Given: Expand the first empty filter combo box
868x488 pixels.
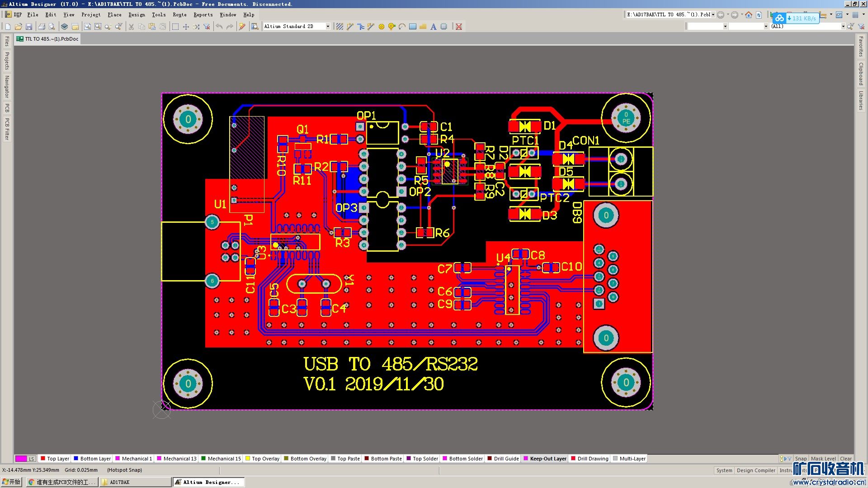Looking at the screenshot, I should (x=725, y=27).
